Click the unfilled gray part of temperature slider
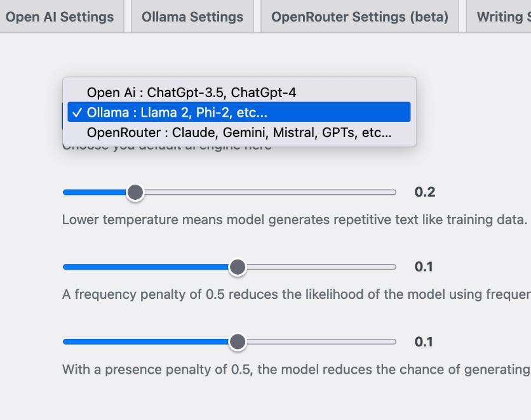This screenshot has width=531, height=420. [x=270, y=192]
